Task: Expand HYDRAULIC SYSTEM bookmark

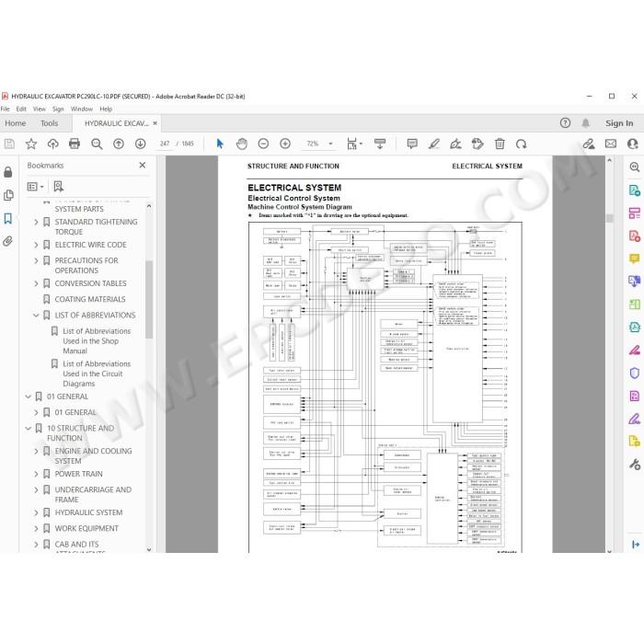Action: pyautogui.click(x=36, y=513)
